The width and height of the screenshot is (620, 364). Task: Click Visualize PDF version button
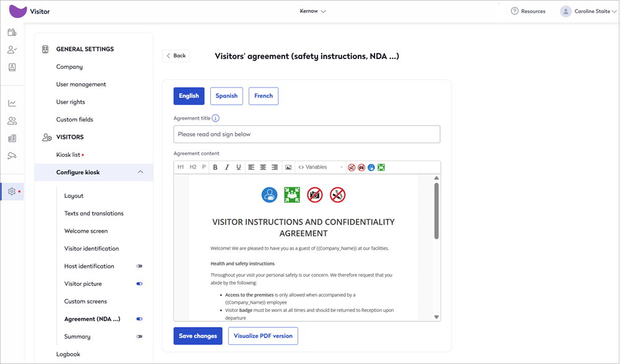pyautogui.click(x=263, y=336)
